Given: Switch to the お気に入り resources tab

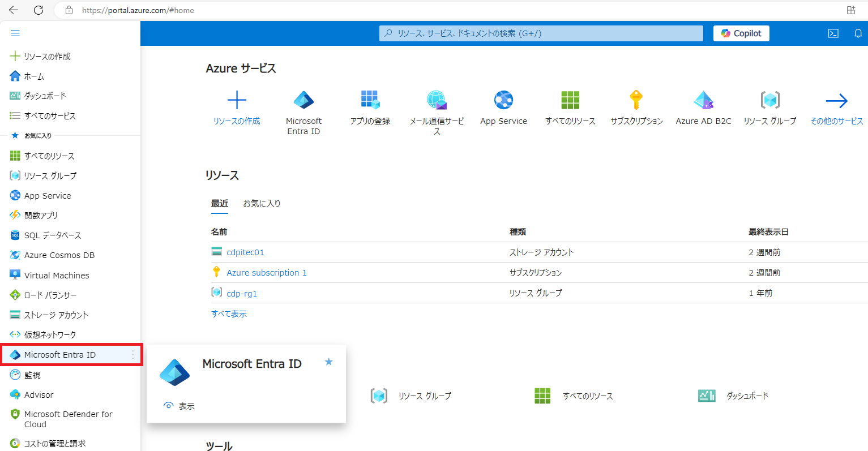Looking at the screenshot, I should click(x=262, y=204).
